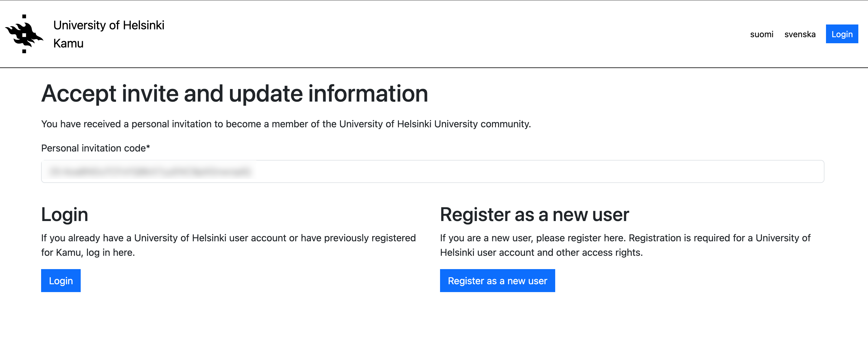The image size is (868, 358).
Task: Click the personal invitation description sentence
Action: (x=286, y=124)
